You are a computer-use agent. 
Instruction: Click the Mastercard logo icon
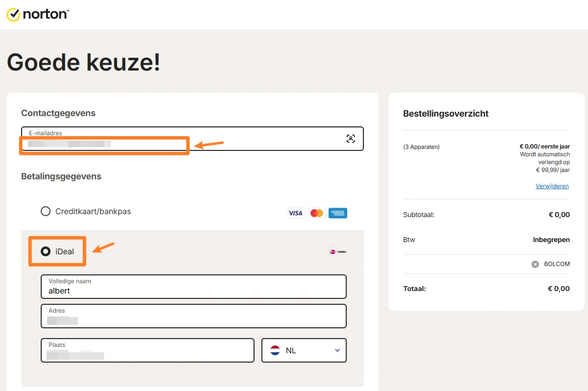click(317, 213)
